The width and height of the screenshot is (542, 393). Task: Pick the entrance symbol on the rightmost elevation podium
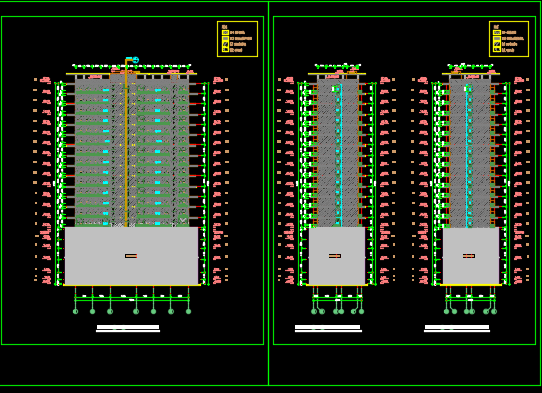click(x=469, y=256)
